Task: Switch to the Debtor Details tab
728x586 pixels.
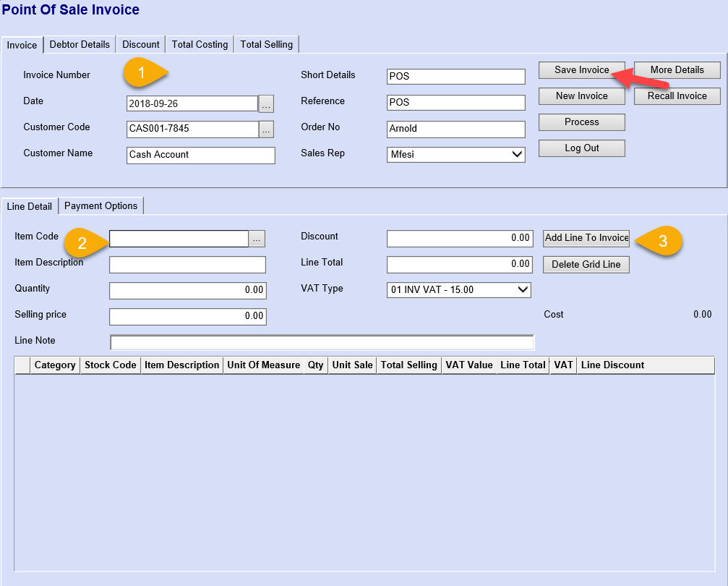Action: click(80, 45)
